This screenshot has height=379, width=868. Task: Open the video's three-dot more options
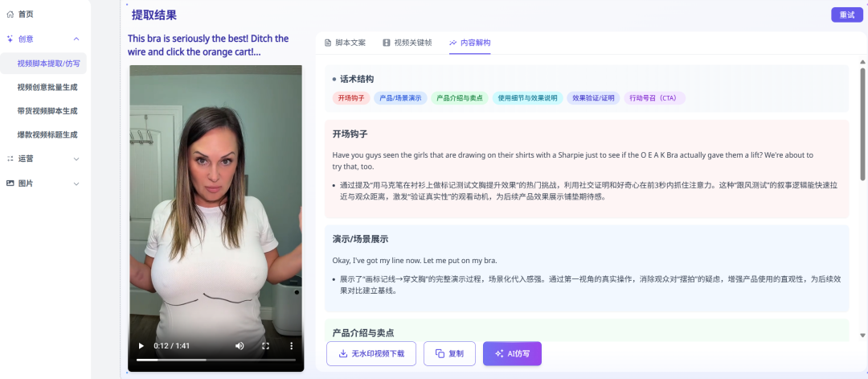pyautogui.click(x=292, y=346)
